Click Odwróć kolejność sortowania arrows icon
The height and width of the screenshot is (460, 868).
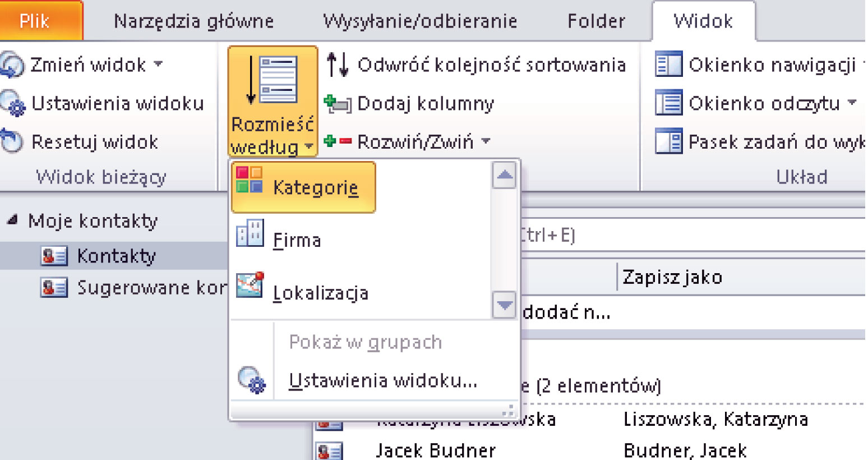coord(338,65)
